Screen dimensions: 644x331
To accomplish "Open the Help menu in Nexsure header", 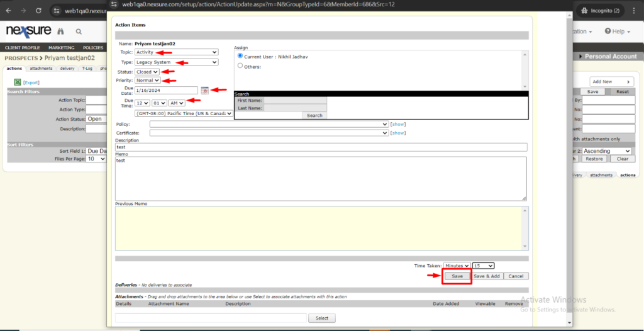I will coord(618,31).
